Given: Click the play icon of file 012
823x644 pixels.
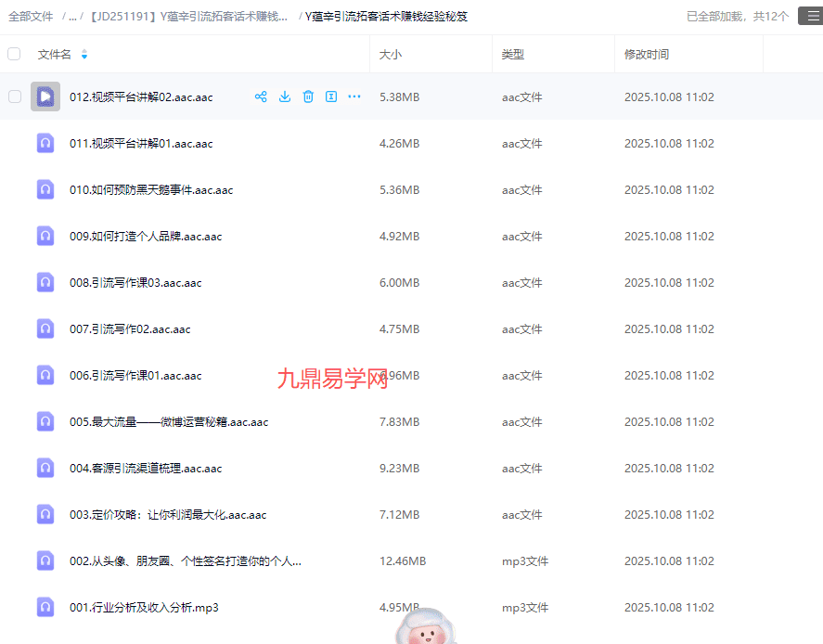Looking at the screenshot, I should 45,97.
